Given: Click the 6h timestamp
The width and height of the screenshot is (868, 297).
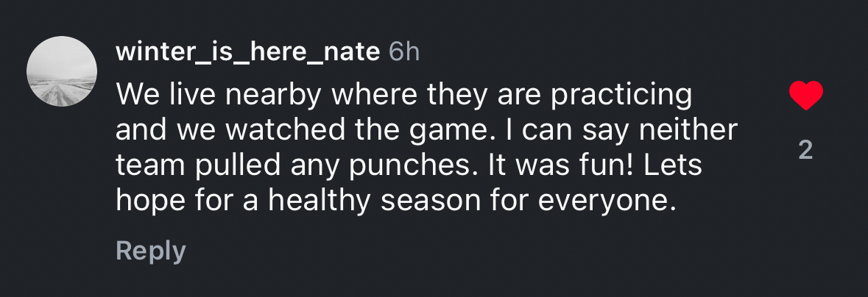Looking at the screenshot, I should pos(403,52).
